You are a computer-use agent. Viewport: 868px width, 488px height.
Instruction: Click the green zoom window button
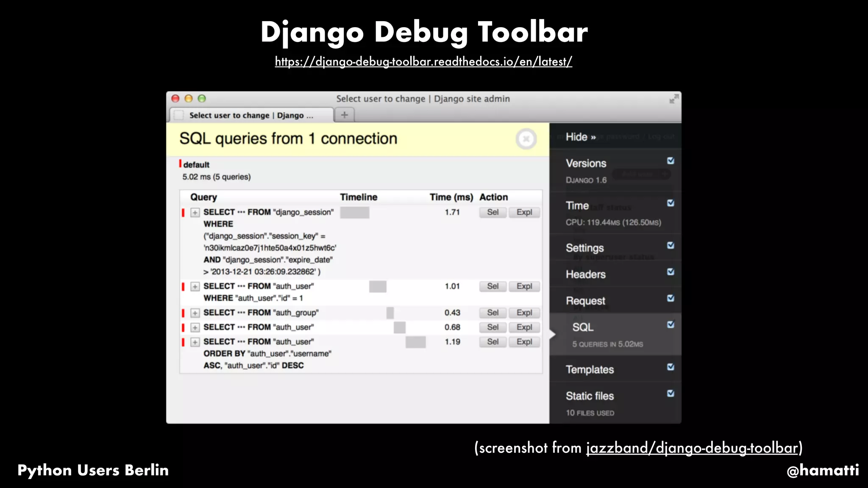[202, 99]
